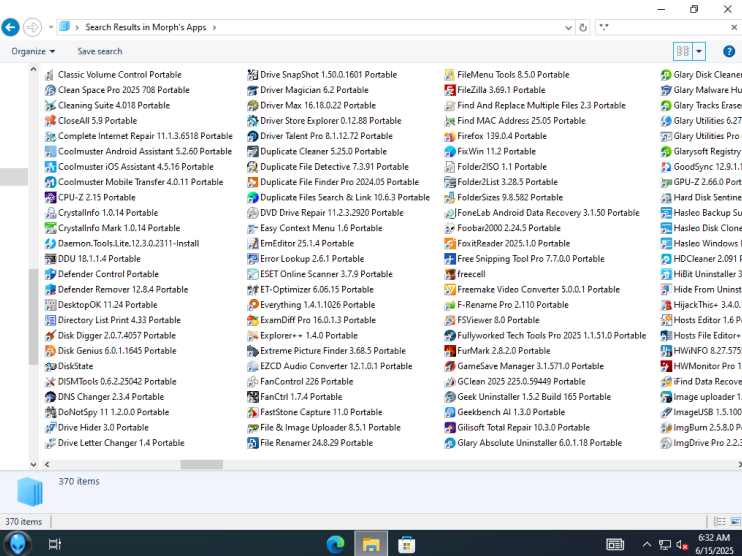Expand the chevron after Search Results in Morph's Apps

(214, 27)
